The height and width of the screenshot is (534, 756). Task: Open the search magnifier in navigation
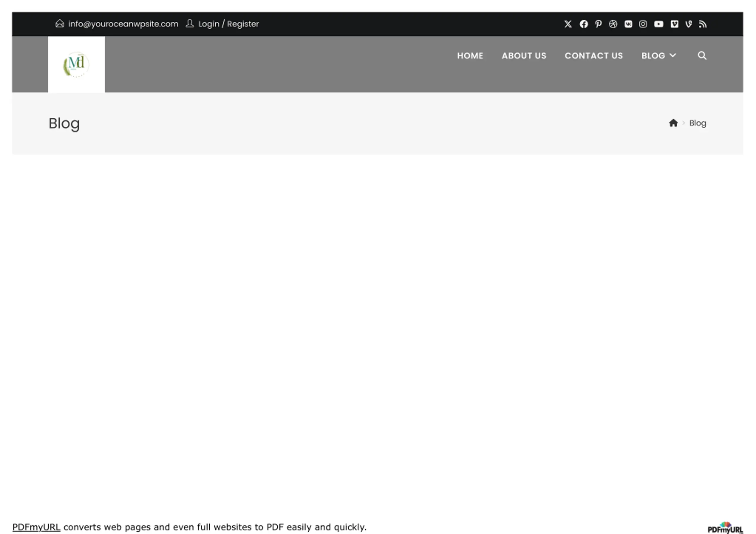[702, 55]
